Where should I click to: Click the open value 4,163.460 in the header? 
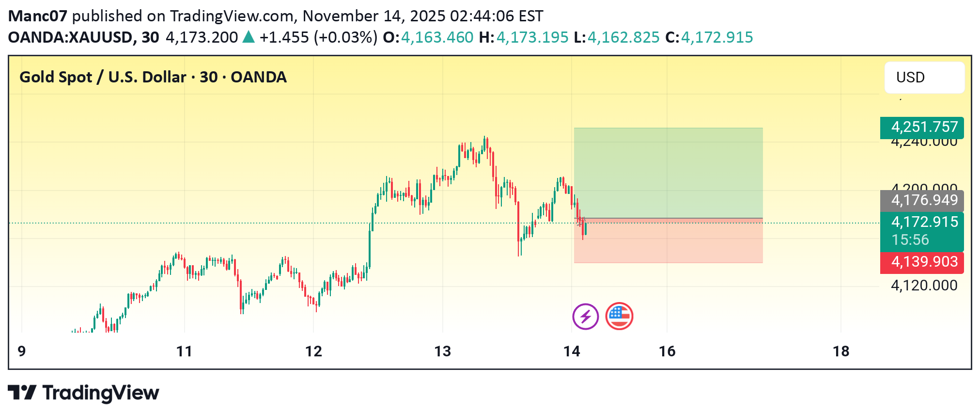point(437,37)
